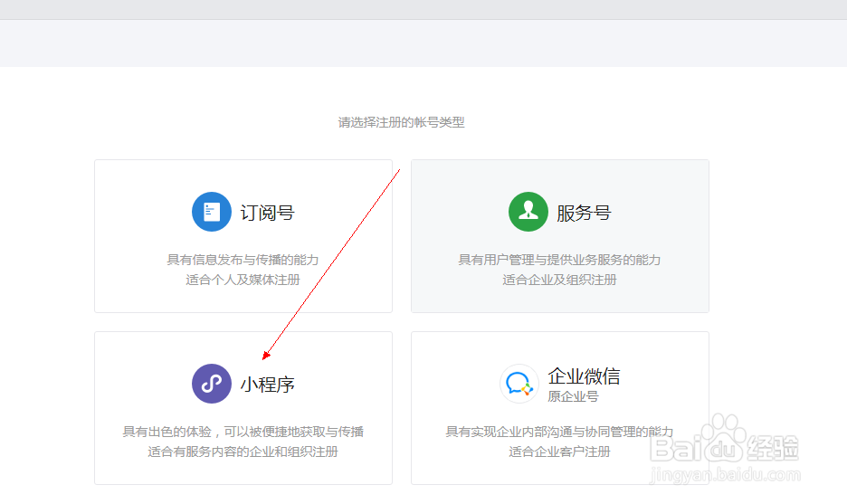The height and width of the screenshot is (504, 847).
Task: Click the 原企业号 subtitle text
Action: tap(573, 396)
